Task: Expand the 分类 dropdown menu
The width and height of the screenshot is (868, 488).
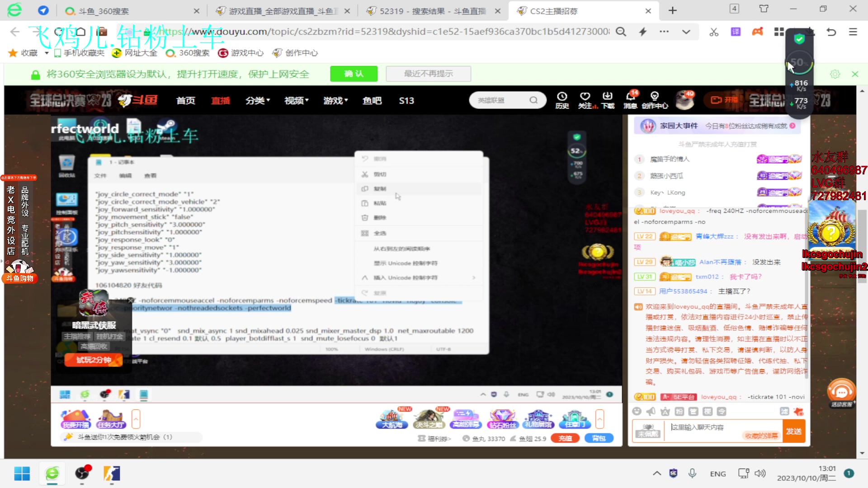Action: tap(258, 100)
